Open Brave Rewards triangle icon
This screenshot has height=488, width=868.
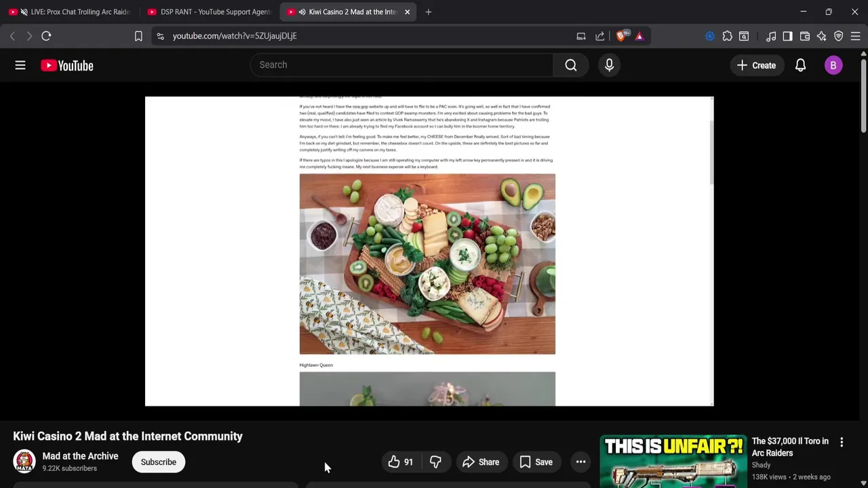tap(639, 36)
